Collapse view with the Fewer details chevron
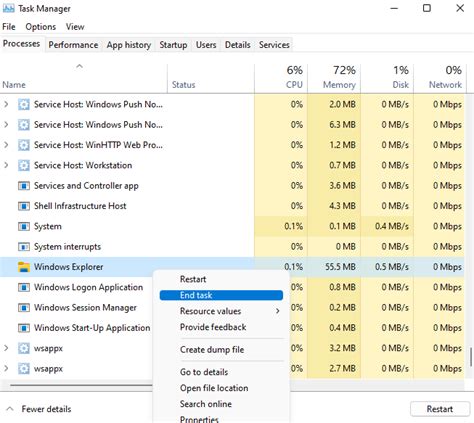 (x=10, y=409)
